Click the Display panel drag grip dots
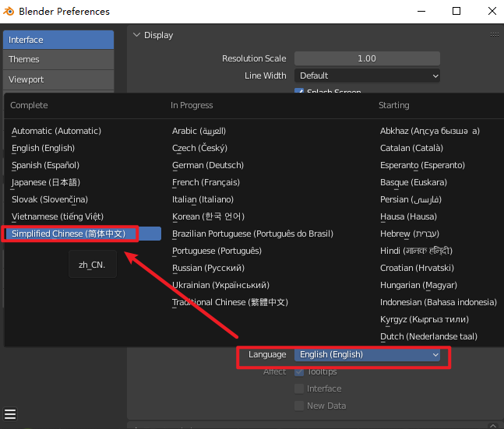The image size is (504, 429). click(x=494, y=35)
